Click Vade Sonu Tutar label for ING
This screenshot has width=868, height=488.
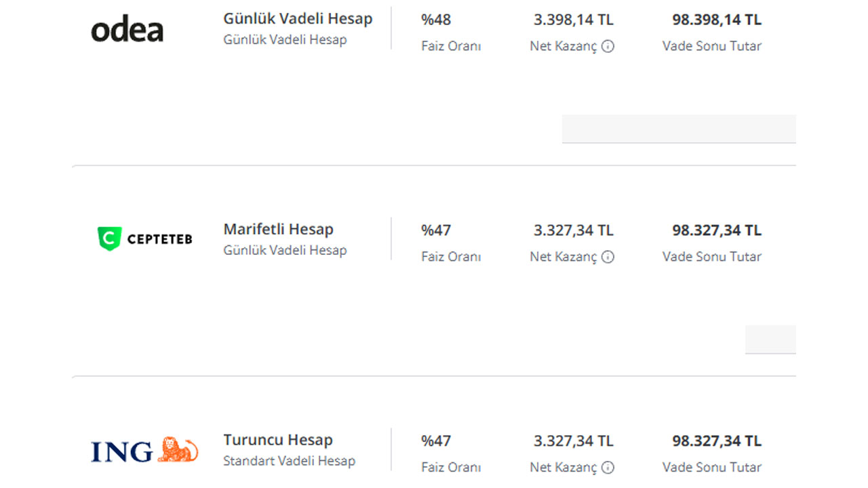coord(712,468)
